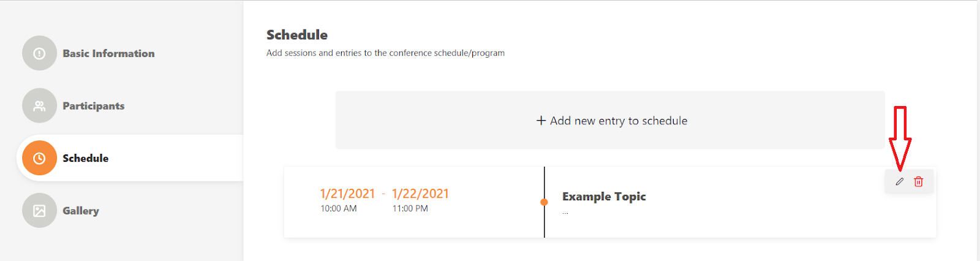The height and width of the screenshot is (261, 980).
Task: Click the Gallery image icon
Action: (39, 211)
